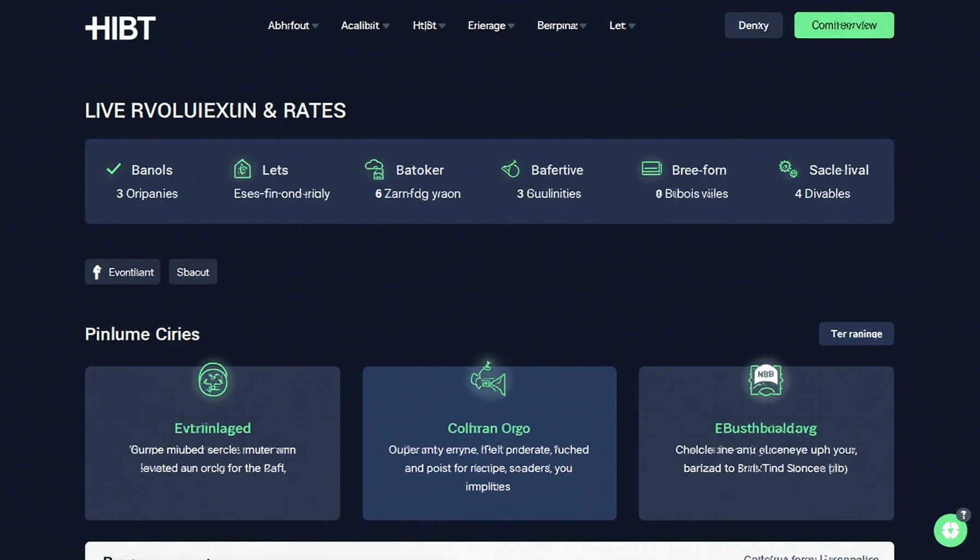This screenshot has height=560, width=980.
Task: Select the Evontilant filter tab
Action: 122,272
